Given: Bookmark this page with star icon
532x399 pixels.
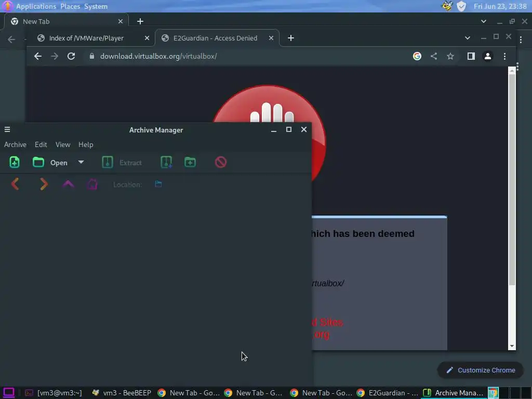Looking at the screenshot, I should 450,56.
